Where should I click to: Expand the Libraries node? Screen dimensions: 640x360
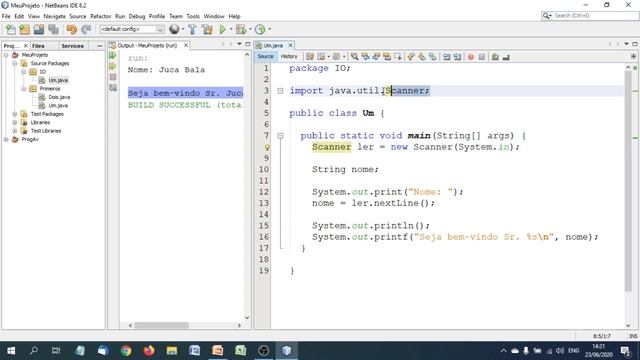pos(15,122)
